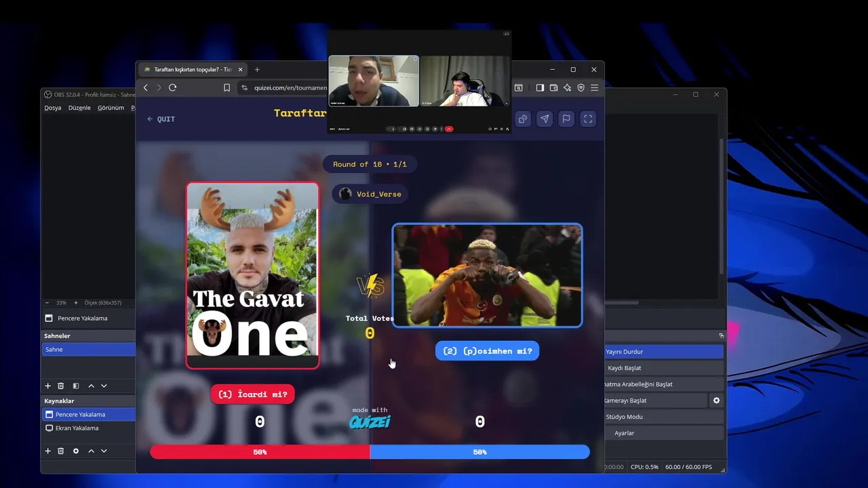Vote for (1) İcardi mi?
This screenshot has height=488, width=868.
pyautogui.click(x=253, y=394)
